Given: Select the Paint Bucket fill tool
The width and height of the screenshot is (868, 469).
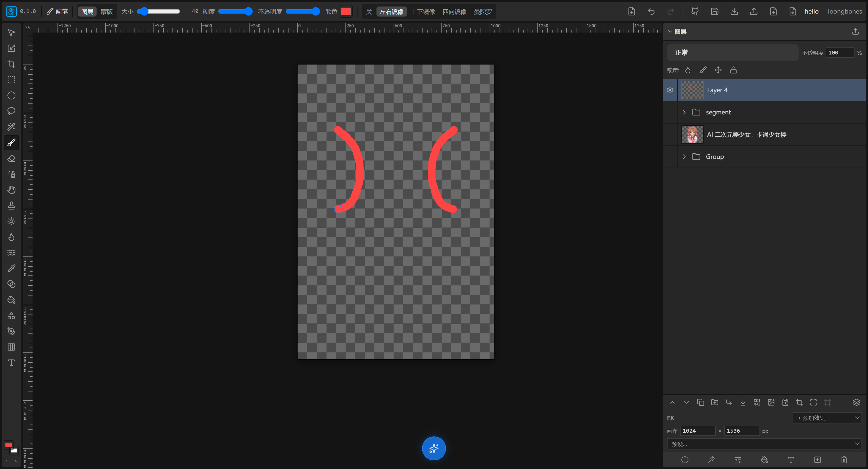Looking at the screenshot, I should 11,300.
